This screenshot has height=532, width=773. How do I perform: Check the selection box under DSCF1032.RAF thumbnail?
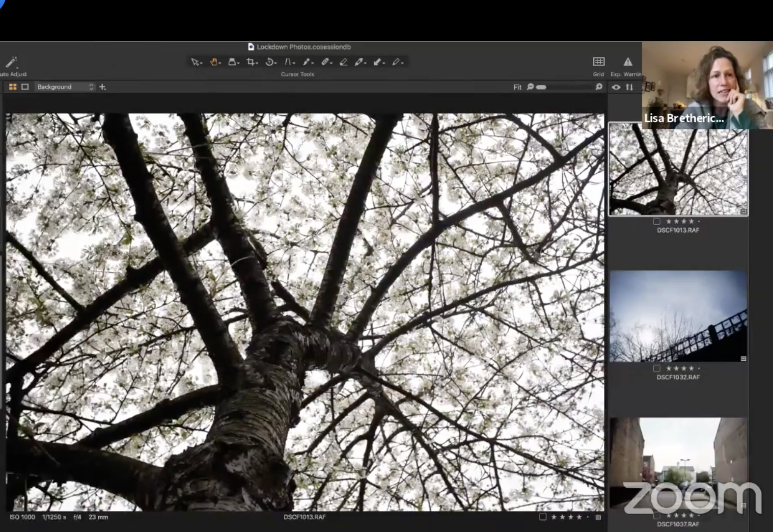657,369
